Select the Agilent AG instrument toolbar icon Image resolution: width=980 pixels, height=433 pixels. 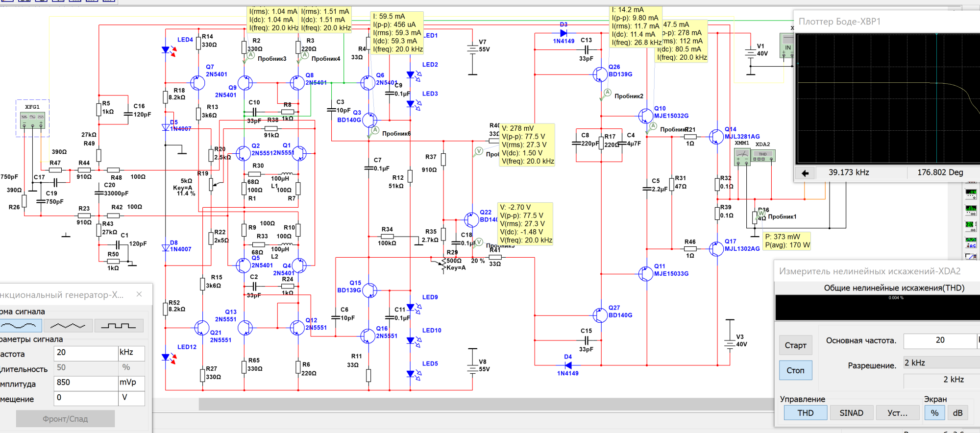coord(971,242)
